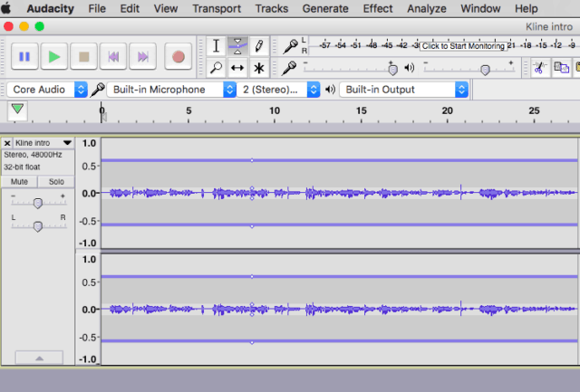Open the Audacity application menu
Image resolution: width=580 pixels, height=392 pixels.
tap(51, 8)
